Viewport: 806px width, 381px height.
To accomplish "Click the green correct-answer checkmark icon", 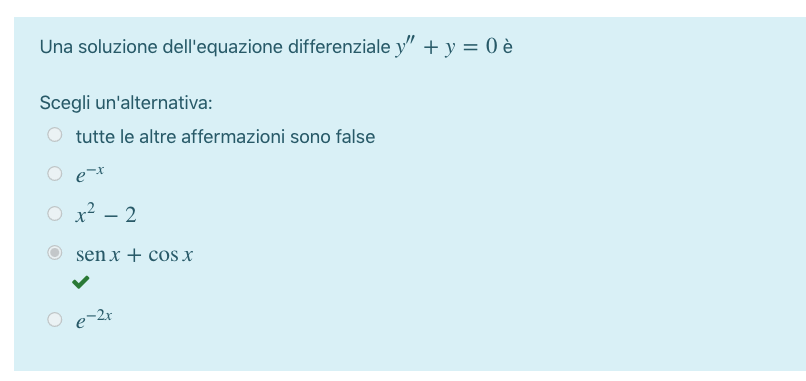I will 81,282.
